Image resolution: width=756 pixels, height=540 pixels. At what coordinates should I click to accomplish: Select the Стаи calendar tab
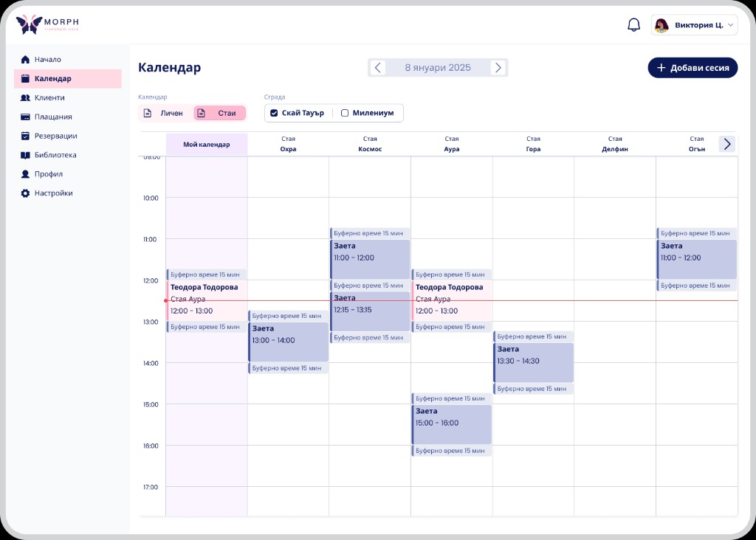[x=220, y=113]
